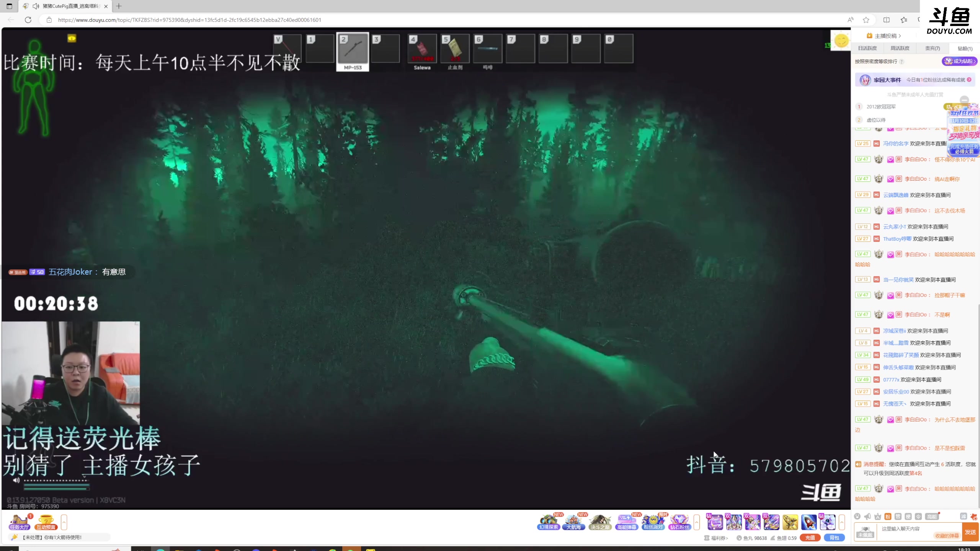Open the browser favorites list icon
The height and width of the screenshot is (551, 980).
tap(904, 20)
